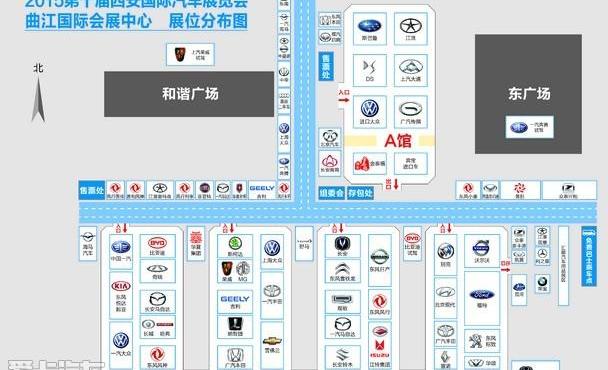This screenshot has width=608, height=370.
Task: Open the 长城 哈弗 booth
Action: pos(157,327)
